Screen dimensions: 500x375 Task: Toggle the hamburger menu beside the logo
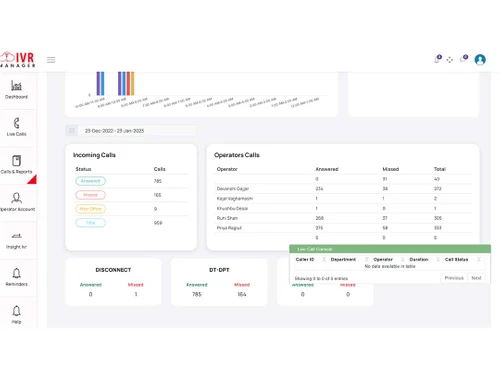click(x=51, y=60)
